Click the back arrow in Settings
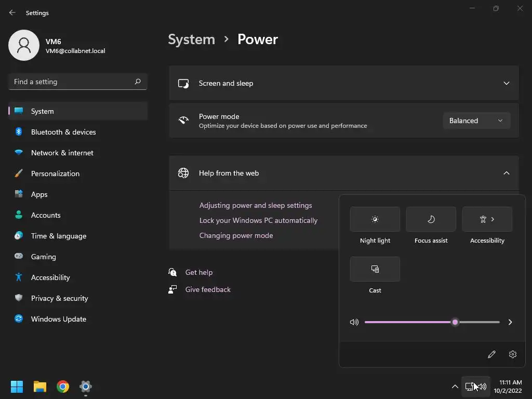Image resolution: width=532 pixels, height=399 pixels. 12,12
